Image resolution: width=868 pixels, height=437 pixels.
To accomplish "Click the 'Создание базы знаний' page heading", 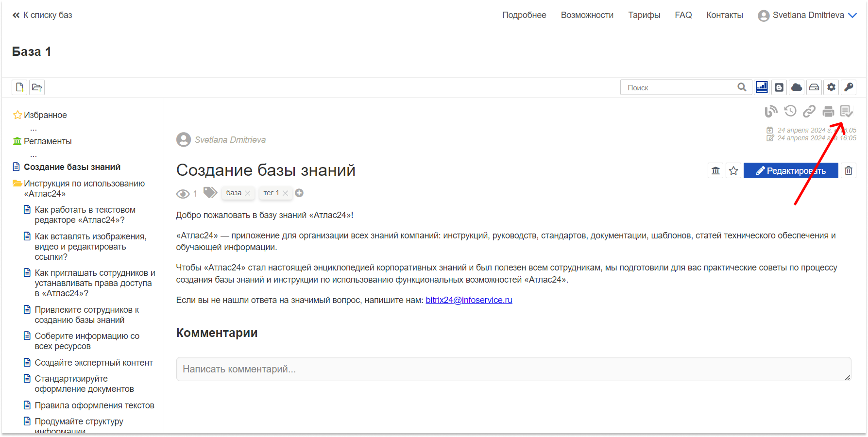I will tap(266, 170).
